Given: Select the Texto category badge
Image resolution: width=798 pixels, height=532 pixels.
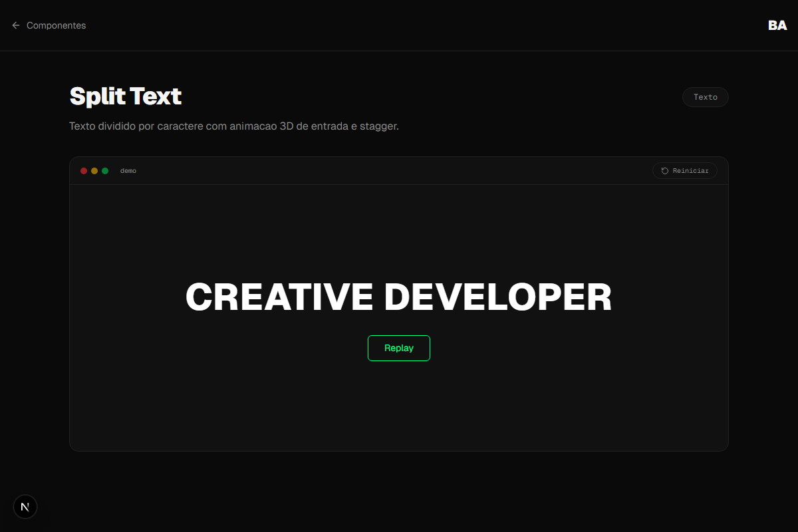Looking at the screenshot, I should tap(705, 96).
